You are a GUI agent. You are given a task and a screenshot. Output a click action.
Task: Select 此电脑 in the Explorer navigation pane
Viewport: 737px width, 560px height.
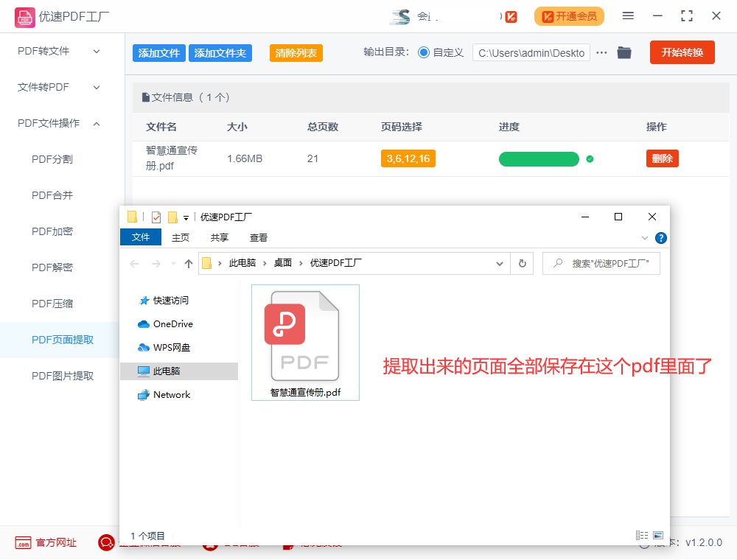tap(179, 371)
